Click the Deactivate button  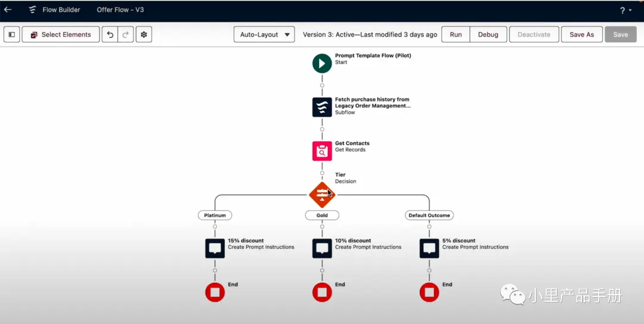[x=534, y=35]
